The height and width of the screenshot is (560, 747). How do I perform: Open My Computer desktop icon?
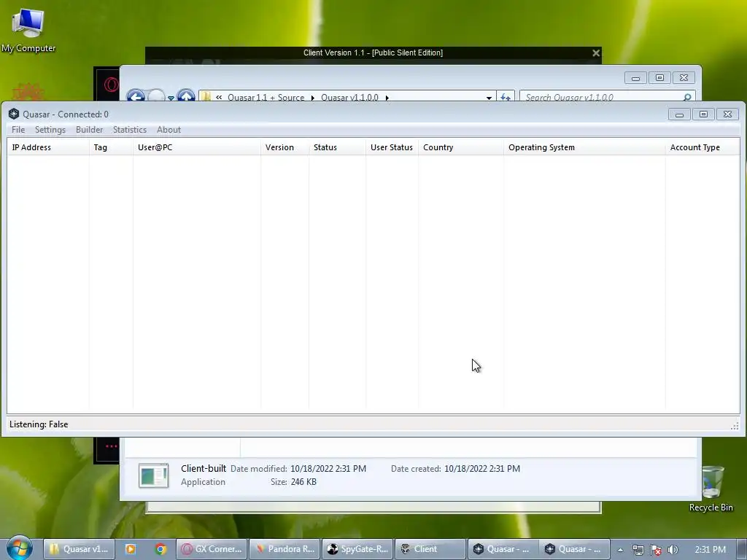tap(28, 31)
